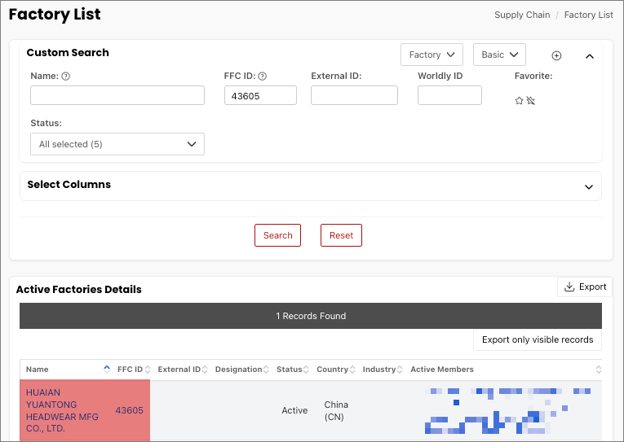
Task: Click the Active Factories Details heading
Action: coord(79,289)
